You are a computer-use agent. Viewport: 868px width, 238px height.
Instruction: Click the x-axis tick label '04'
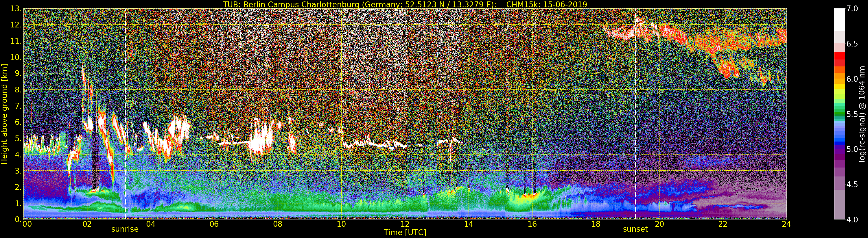tap(151, 224)
